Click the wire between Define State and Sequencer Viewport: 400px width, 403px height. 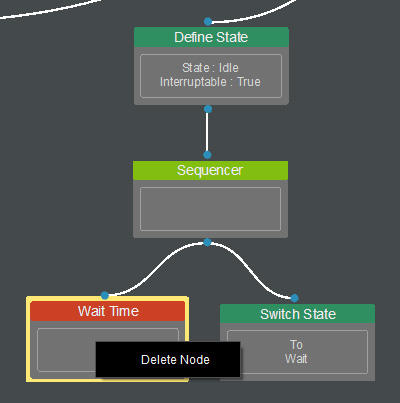207,132
